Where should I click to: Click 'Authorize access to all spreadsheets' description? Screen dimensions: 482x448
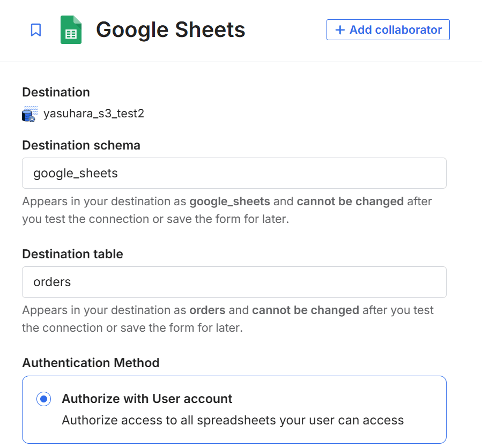pos(233,420)
